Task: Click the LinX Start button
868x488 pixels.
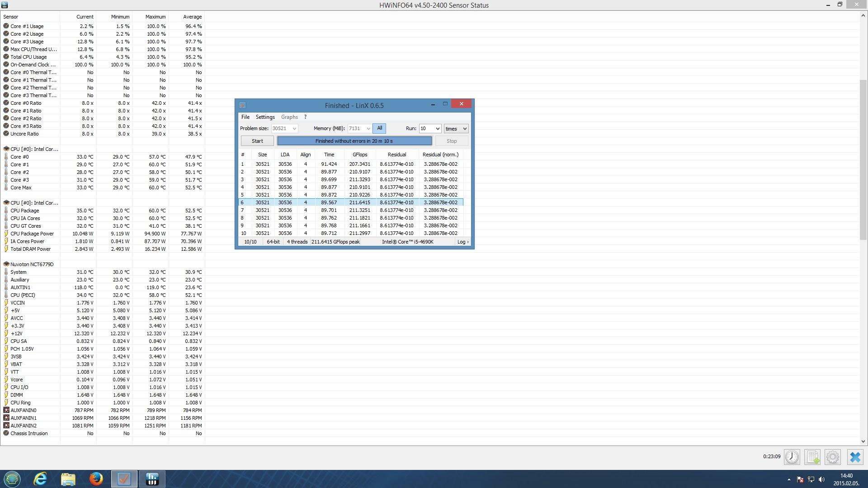Action: (x=257, y=141)
